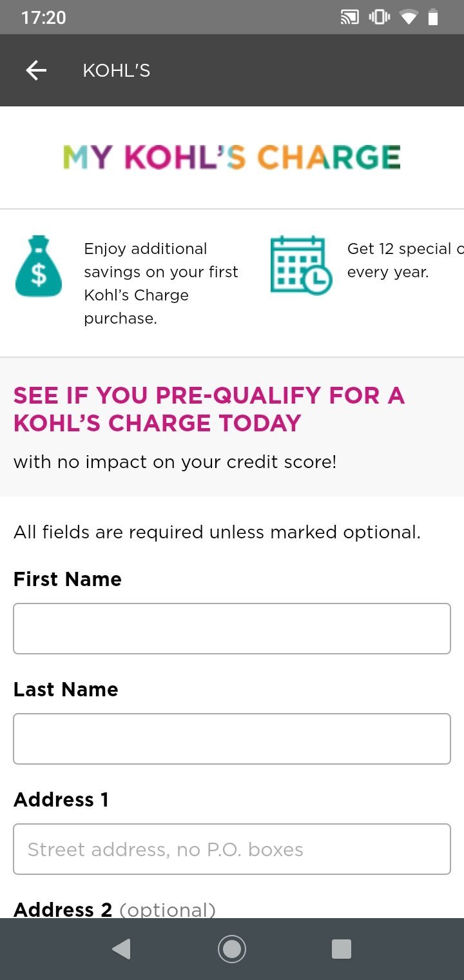Tap the 'Enjoy additional savings' benefit text
Screen dimensions: 464x980
(x=161, y=284)
